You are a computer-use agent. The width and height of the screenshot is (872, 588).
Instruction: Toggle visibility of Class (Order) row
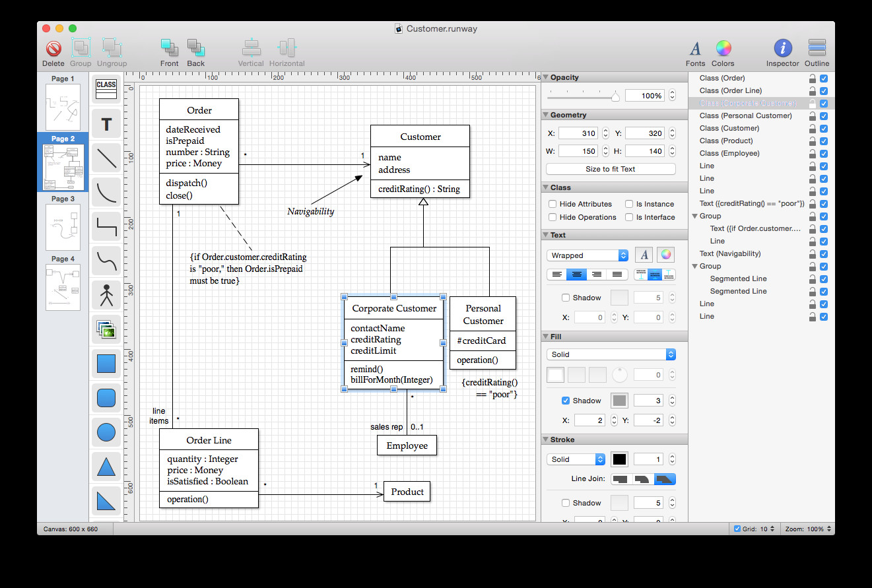[x=823, y=79]
